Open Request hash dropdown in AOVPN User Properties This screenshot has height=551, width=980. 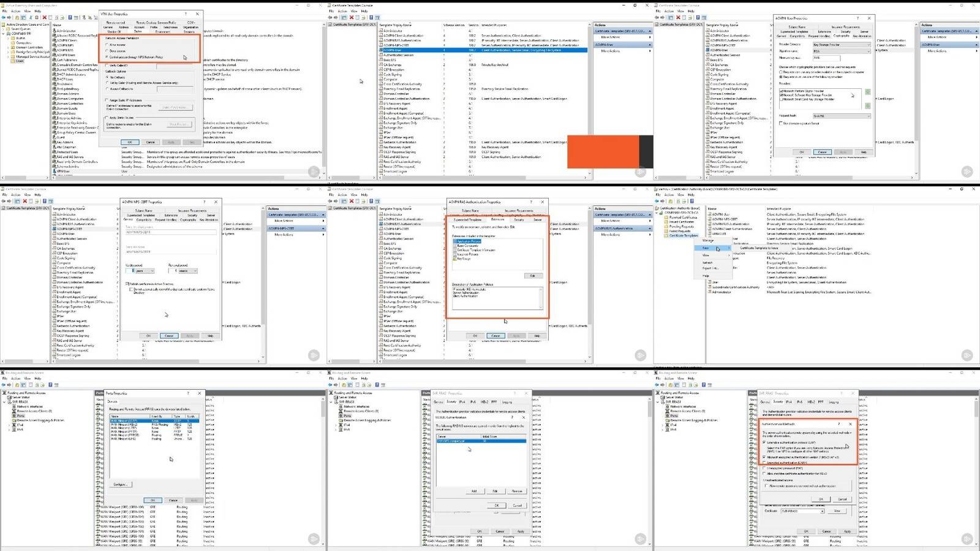click(842, 116)
